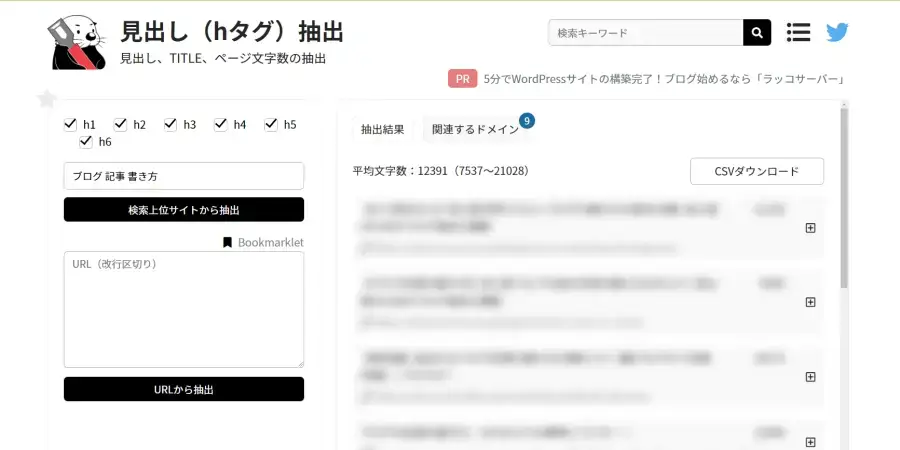The image size is (900, 450).
Task: Expand the first blurred result row
Action: pos(810,228)
